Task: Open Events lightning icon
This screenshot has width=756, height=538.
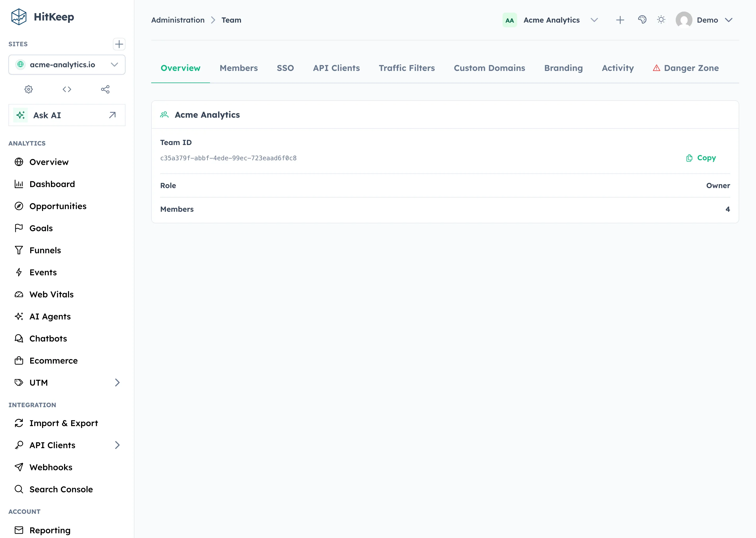Action: [19, 272]
